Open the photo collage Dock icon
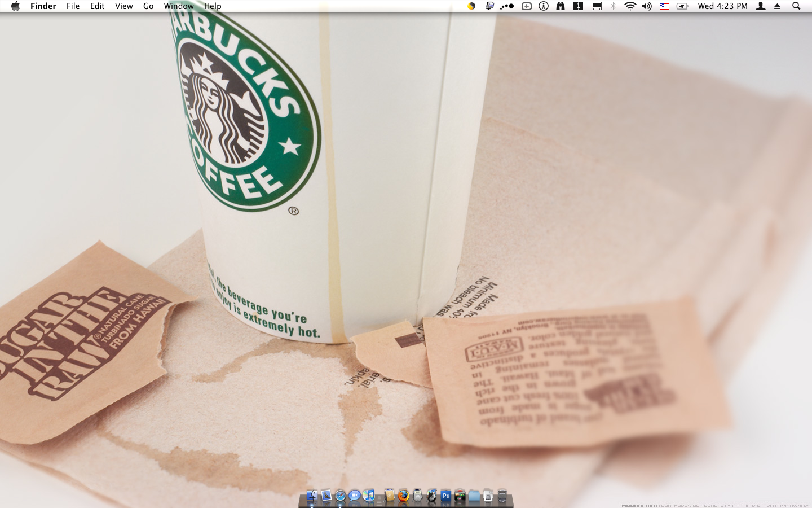 pos(460,496)
